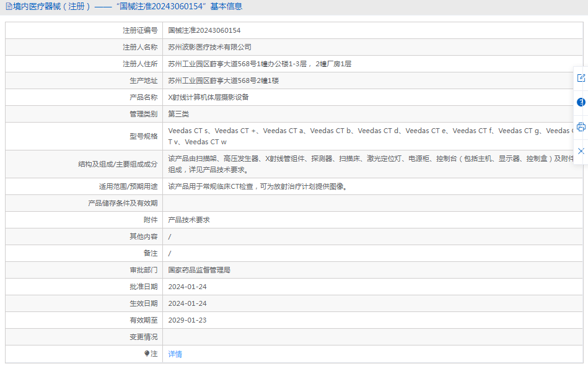The height and width of the screenshot is (369, 588).
Task: Click the 审批部门 label
Action: click(x=144, y=270)
